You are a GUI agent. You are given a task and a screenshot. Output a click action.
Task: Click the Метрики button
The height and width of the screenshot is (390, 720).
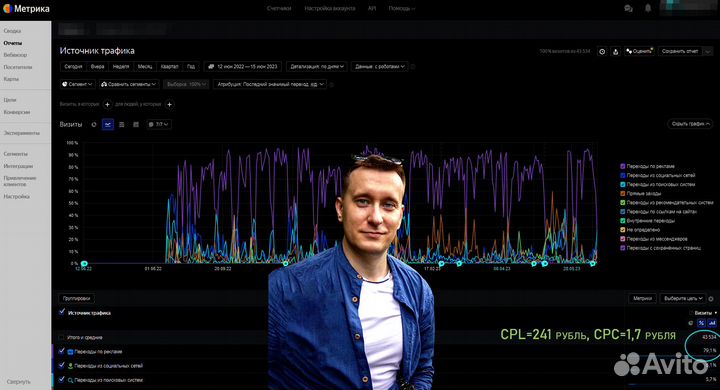pyautogui.click(x=642, y=299)
